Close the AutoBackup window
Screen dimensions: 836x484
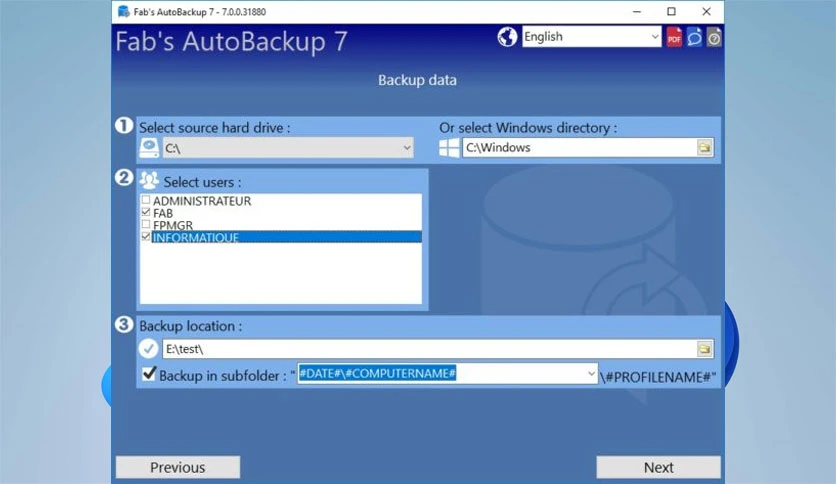click(706, 12)
